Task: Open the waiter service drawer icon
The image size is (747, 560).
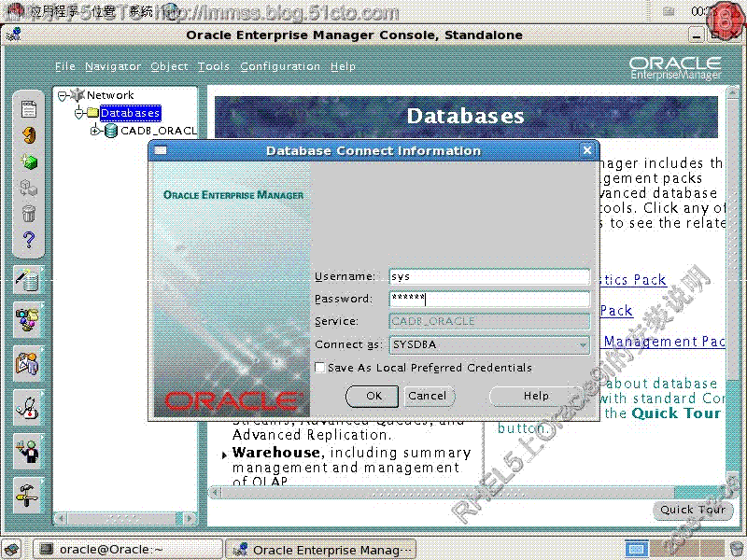Action: 29,452
